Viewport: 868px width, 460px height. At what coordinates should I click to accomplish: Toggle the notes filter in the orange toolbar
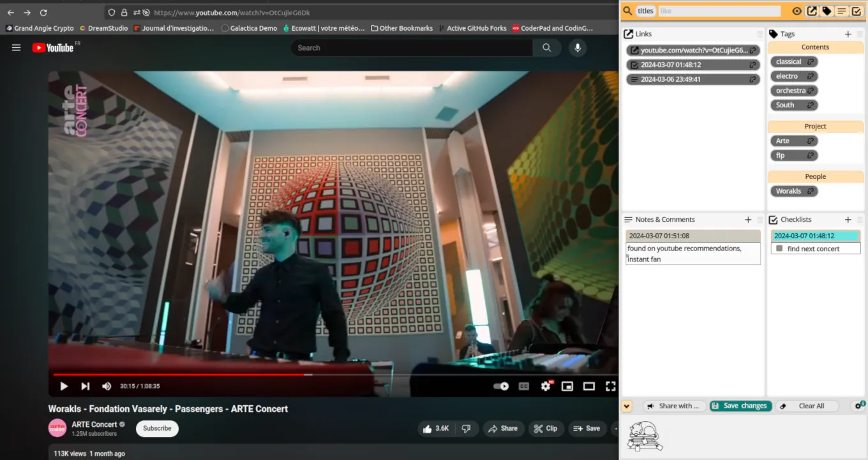tap(842, 11)
